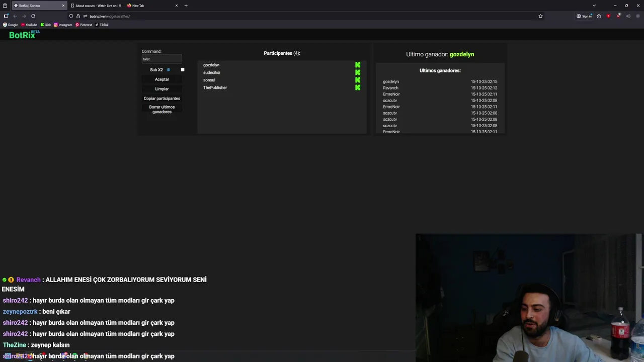
Task: Click the webcam overlay of streamer
Action: 529,298
